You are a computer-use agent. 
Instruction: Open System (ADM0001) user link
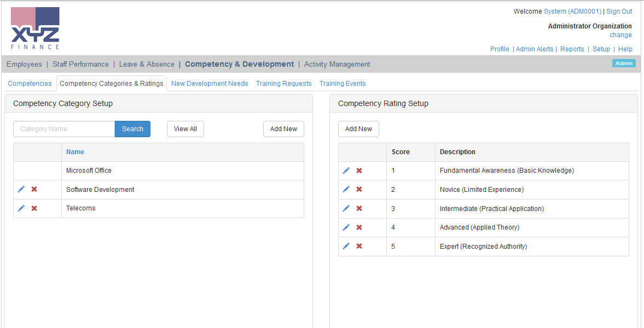click(572, 11)
